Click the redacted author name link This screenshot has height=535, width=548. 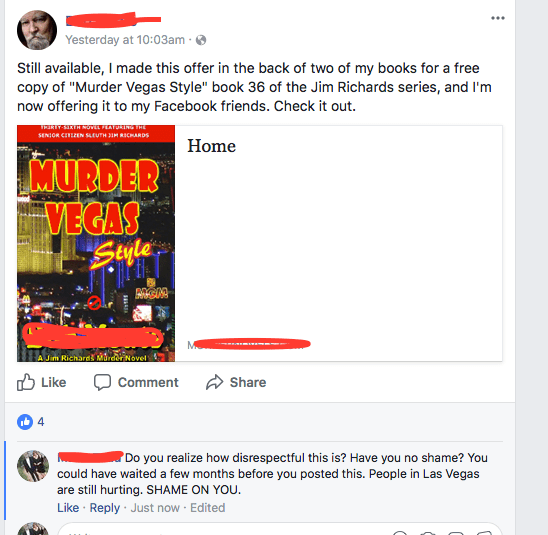pyautogui.click(x=113, y=20)
